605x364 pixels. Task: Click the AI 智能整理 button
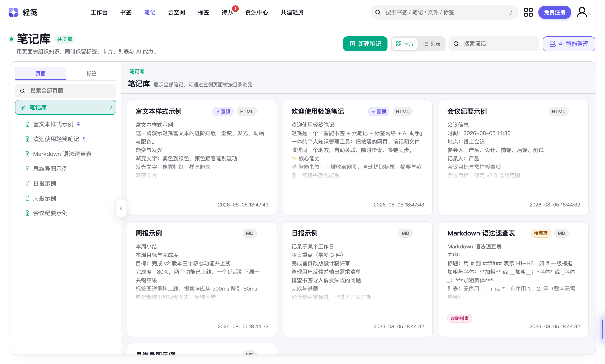click(569, 44)
